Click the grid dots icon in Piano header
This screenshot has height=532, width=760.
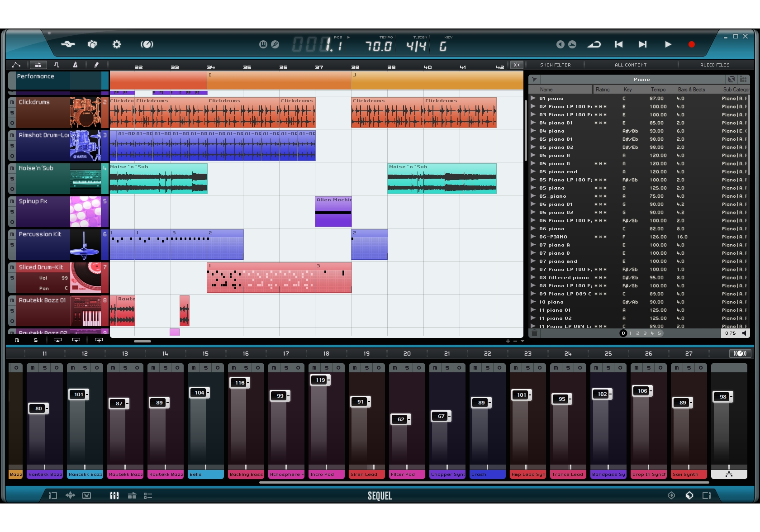743,79
